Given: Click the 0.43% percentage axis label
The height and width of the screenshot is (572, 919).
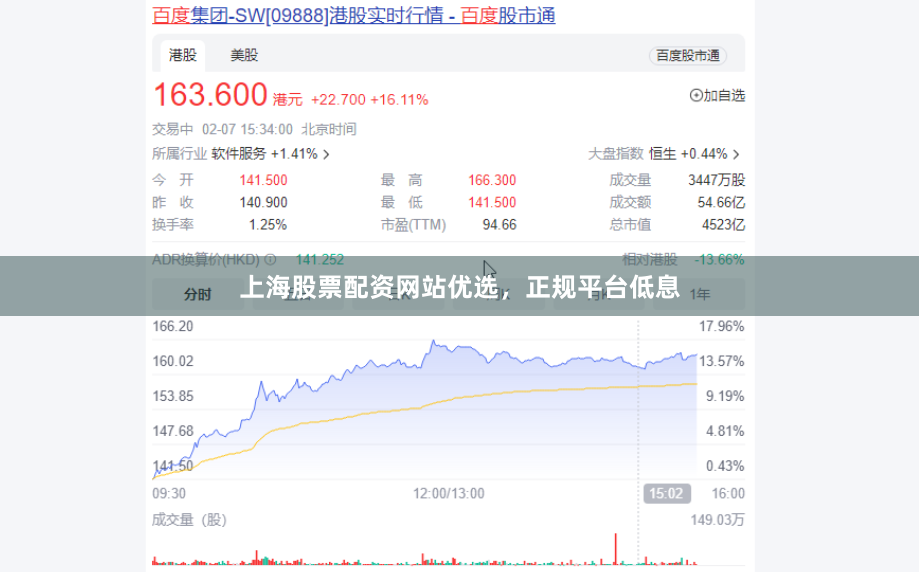Looking at the screenshot, I should 725,467.
